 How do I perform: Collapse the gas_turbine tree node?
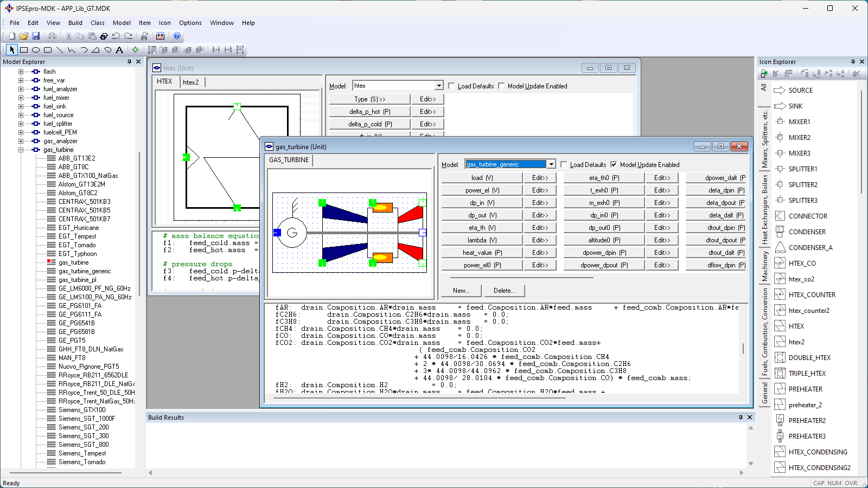coord(21,150)
